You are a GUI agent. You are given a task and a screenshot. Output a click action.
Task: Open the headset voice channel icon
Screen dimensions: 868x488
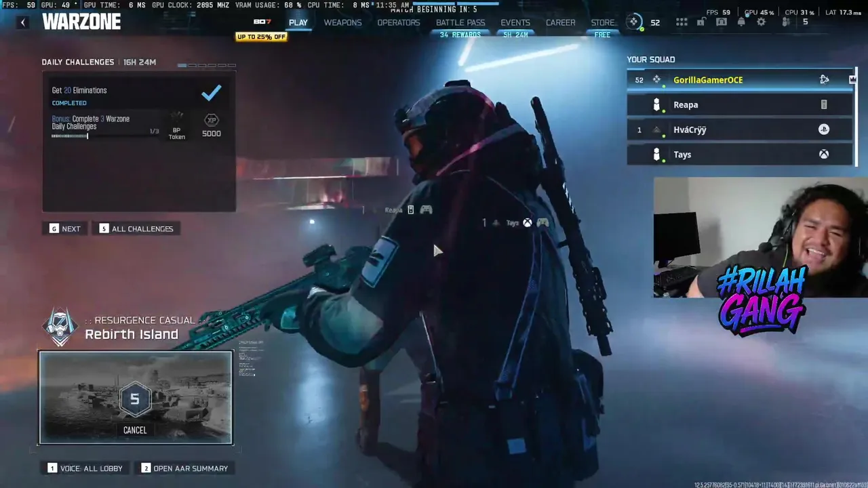[x=722, y=22]
